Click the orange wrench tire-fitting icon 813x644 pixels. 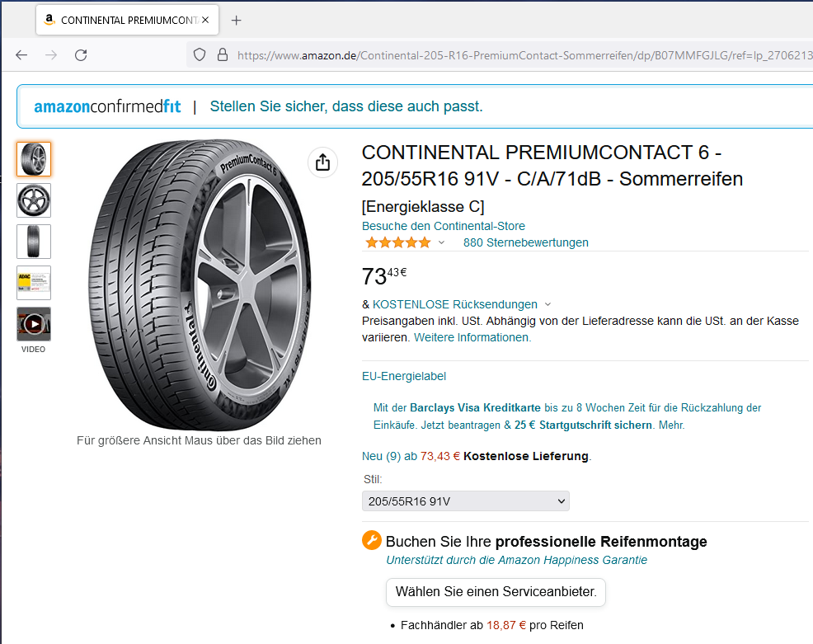point(372,541)
